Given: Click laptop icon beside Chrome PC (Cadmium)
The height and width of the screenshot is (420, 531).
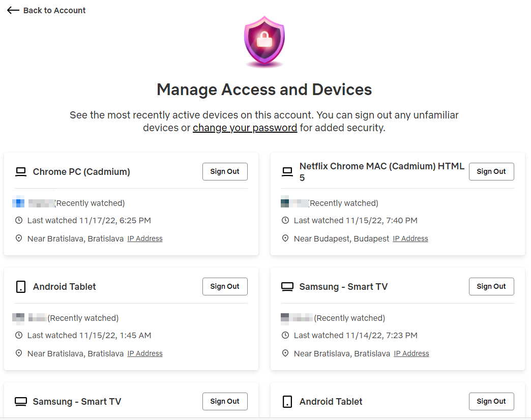Looking at the screenshot, I should click(21, 172).
